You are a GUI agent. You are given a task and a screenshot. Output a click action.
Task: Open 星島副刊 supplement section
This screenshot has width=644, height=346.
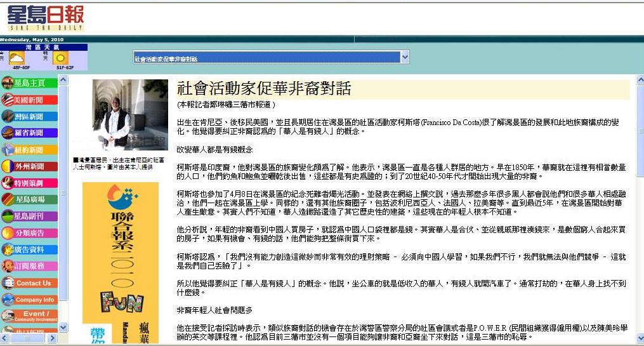[x=29, y=216]
